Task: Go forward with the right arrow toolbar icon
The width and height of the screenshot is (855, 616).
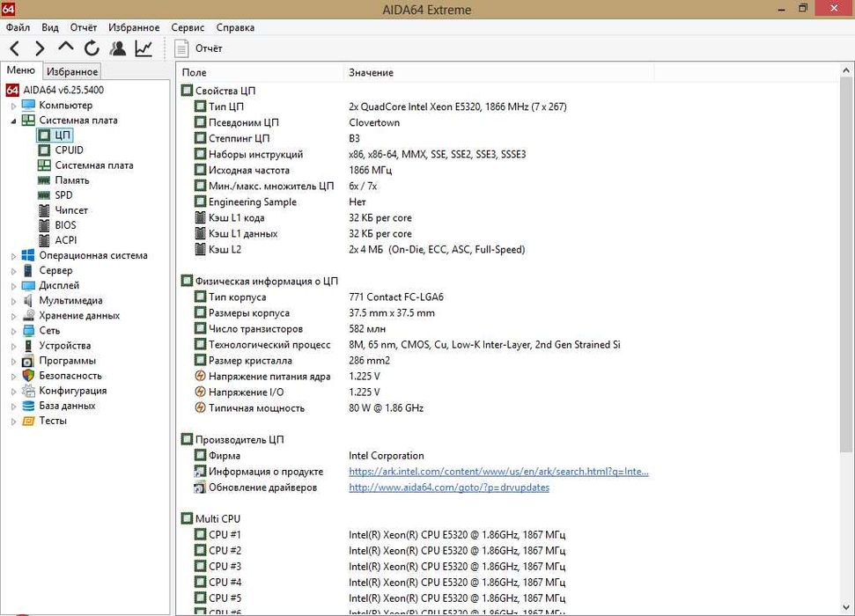Action: [x=40, y=48]
